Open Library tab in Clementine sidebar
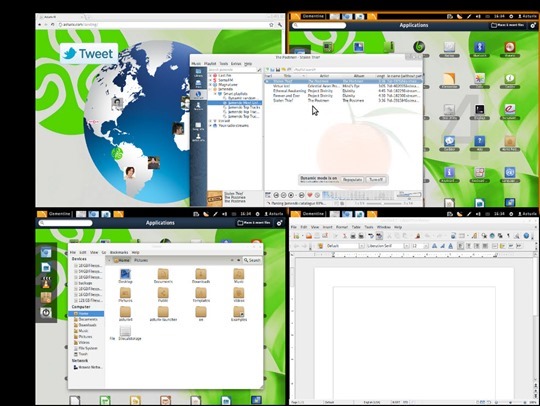540x406 pixels. [198, 73]
